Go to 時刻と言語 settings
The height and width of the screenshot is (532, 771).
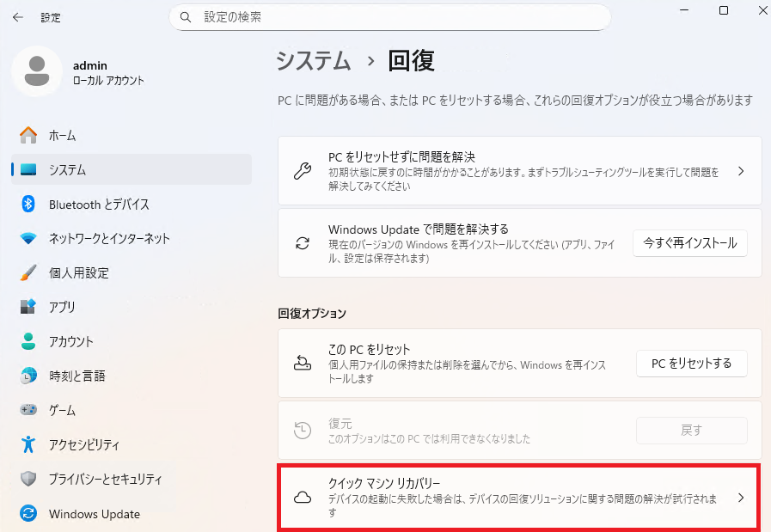coord(132,376)
